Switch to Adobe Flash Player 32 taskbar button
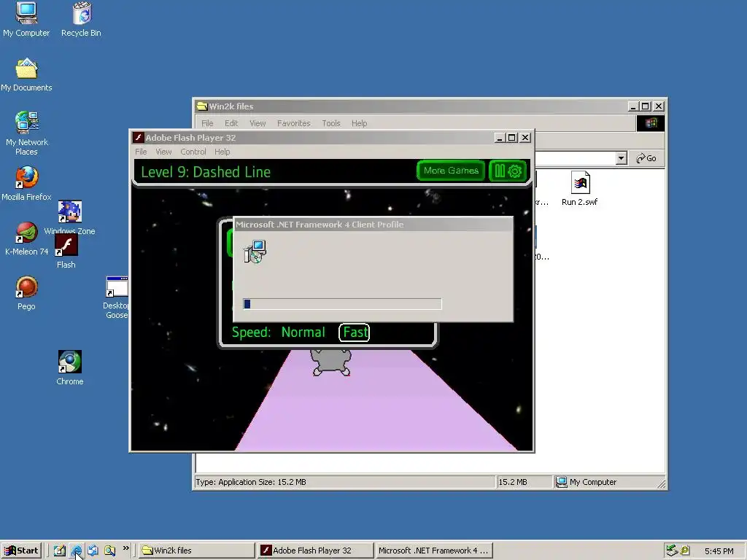The width and height of the screenshot is (747, 560). pyautogui.click(x=315, y=551)
